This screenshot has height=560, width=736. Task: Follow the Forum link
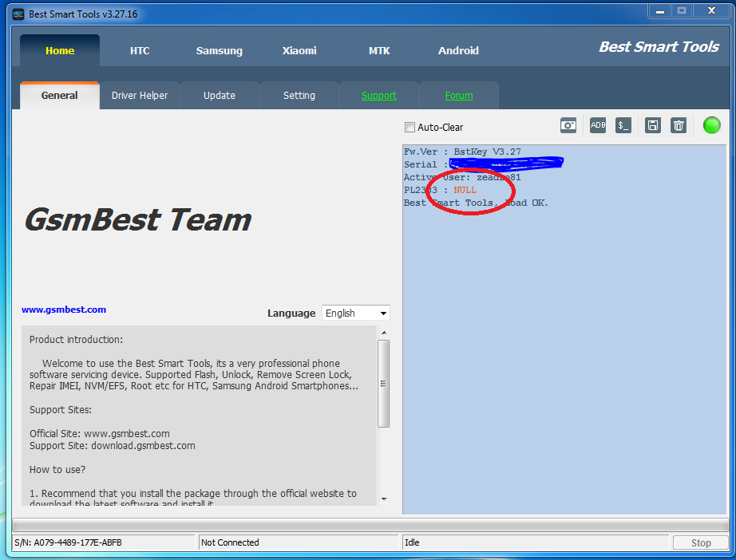click(459, 96)
